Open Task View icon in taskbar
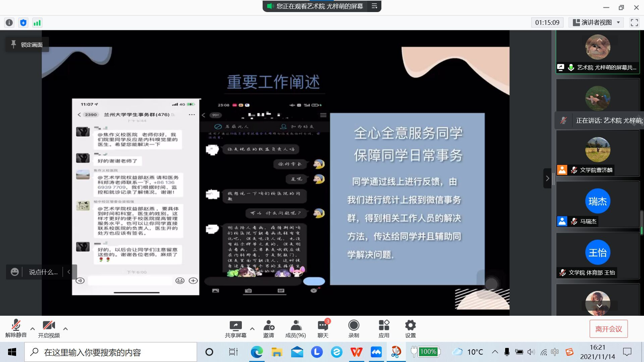The width and height of the screenshot is (644, 362). pos(233,352)
